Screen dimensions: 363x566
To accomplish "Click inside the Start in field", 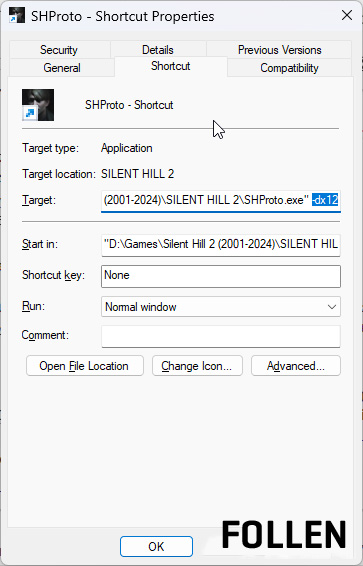I will click(221, 244).
